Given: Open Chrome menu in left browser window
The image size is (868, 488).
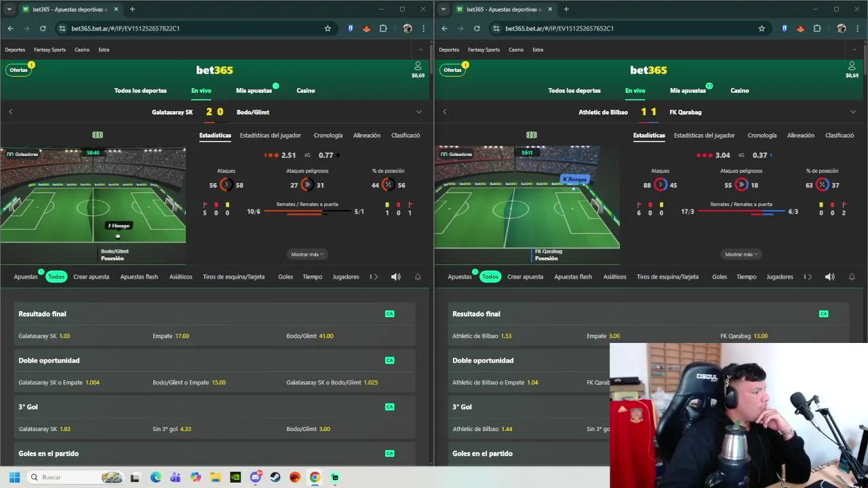Looking at the screenshot, I should 423,28.
